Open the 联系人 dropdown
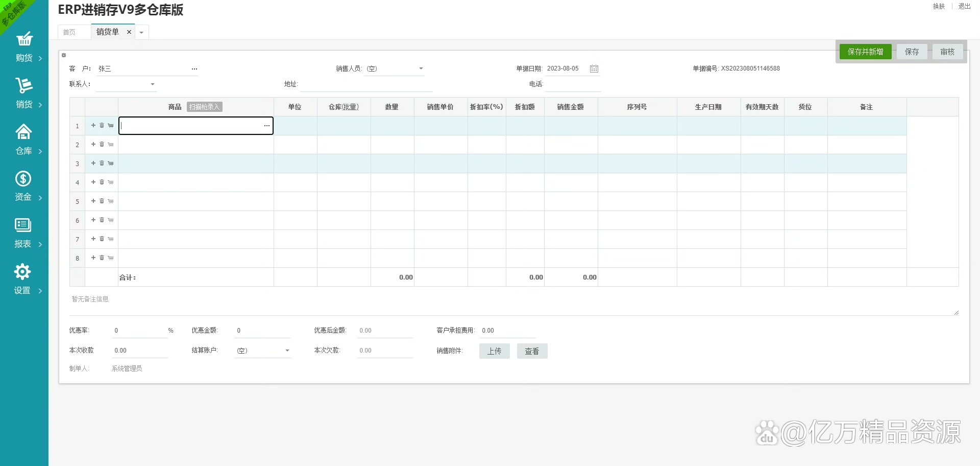The height and width of the screenshot is (466, 980). [x=153, y=84]
